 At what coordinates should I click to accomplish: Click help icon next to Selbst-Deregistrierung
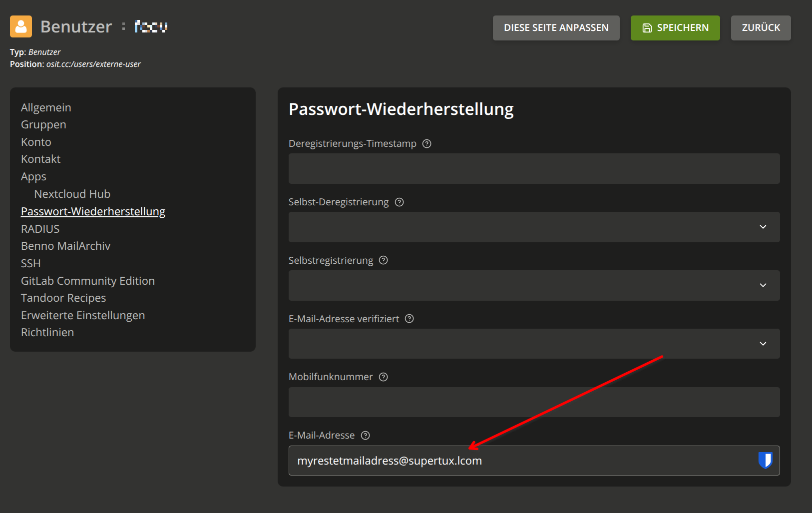[x=399, y=202]
